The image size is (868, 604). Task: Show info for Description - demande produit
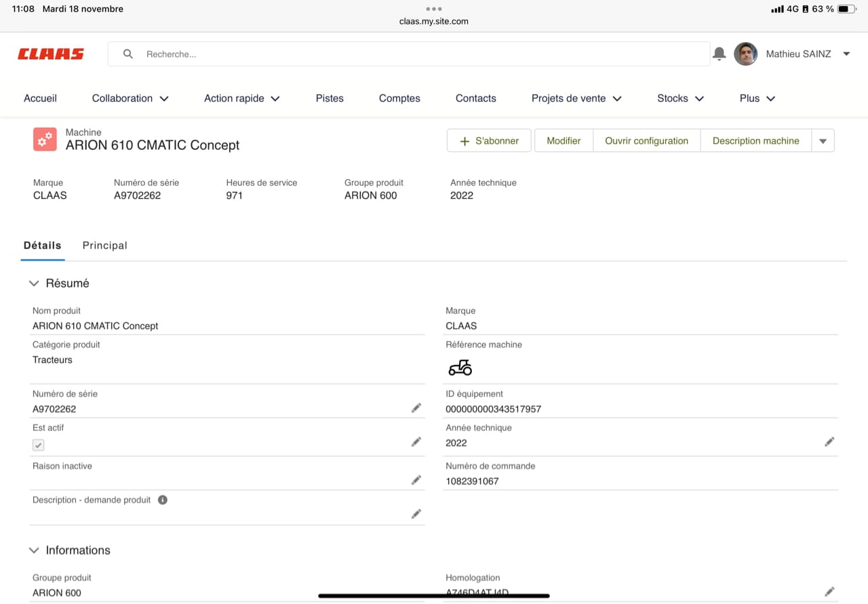[x=163, y=500]
